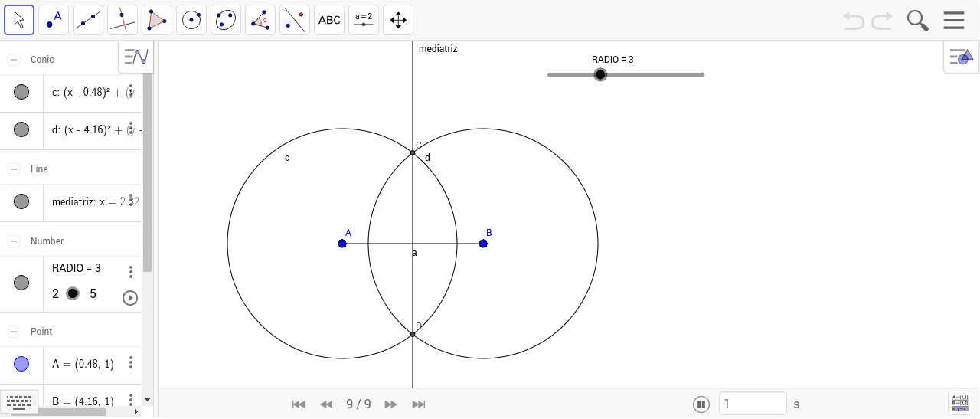The image size is (980, 419).
Task: Click the RADIO slider knob in algebra panel
Action: point(73,293)
